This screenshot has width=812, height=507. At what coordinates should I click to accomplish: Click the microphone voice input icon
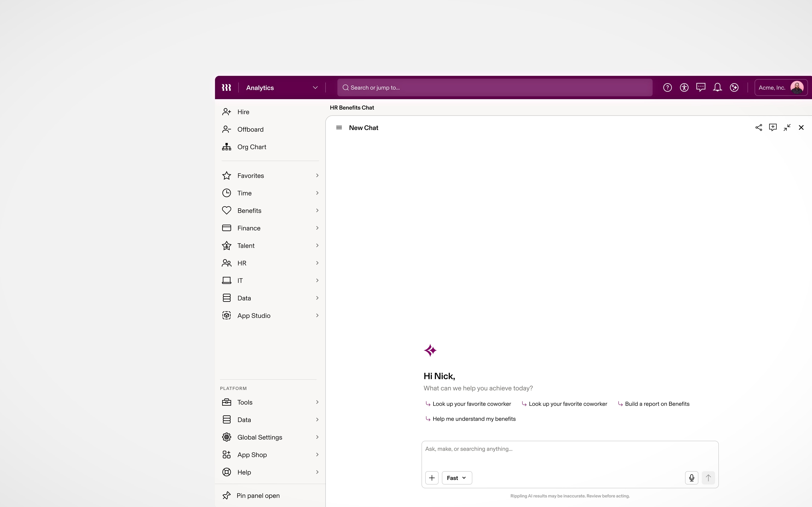(x=692, y=478)
